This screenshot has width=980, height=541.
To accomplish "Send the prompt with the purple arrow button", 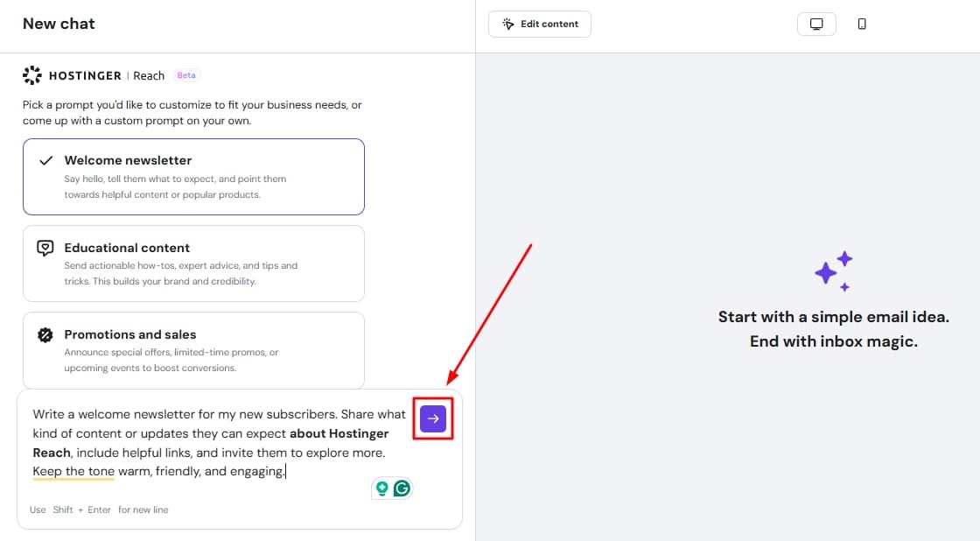I will pos(433,419).
